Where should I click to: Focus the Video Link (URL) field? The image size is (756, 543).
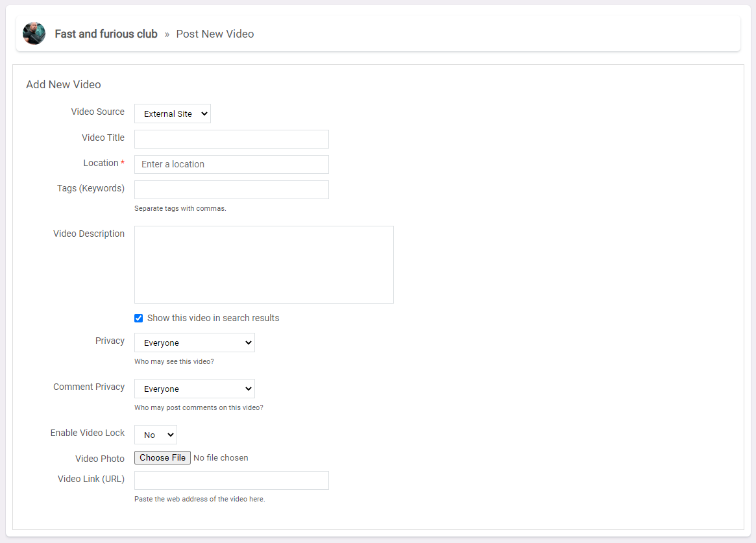tap(232, 480)
